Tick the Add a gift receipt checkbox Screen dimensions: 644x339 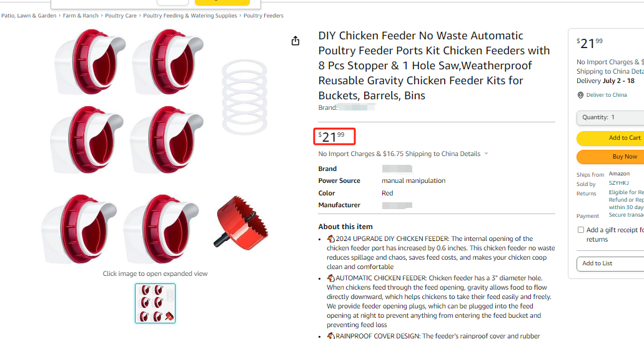581,230
